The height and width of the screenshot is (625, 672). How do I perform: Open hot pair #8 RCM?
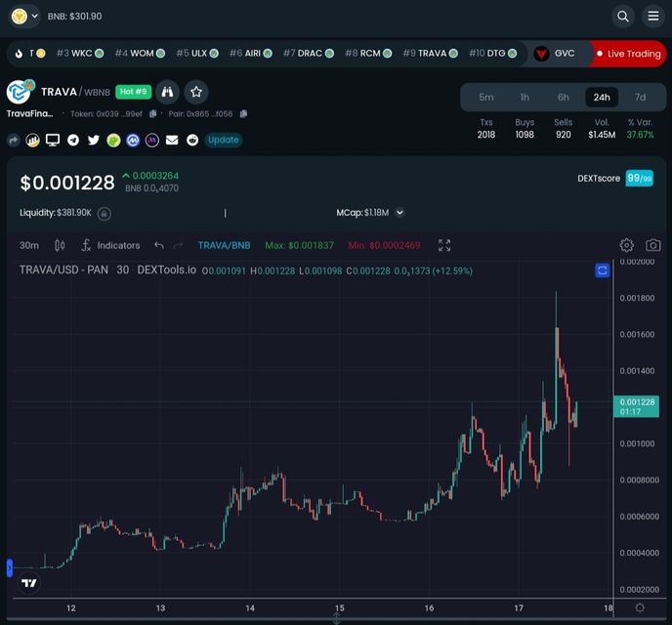(368, 53)
